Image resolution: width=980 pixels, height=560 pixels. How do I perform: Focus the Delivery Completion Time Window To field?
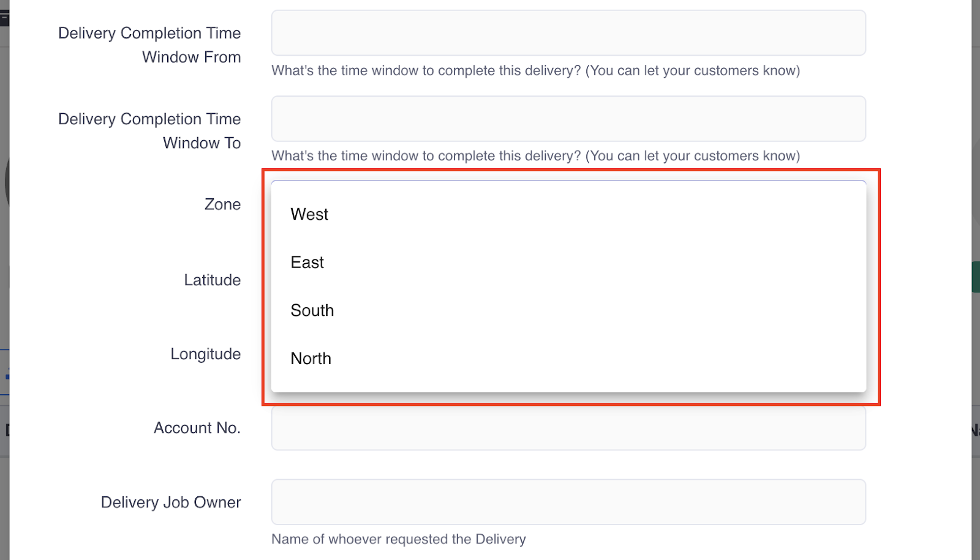pyautogui.click(x=568, y=118)
